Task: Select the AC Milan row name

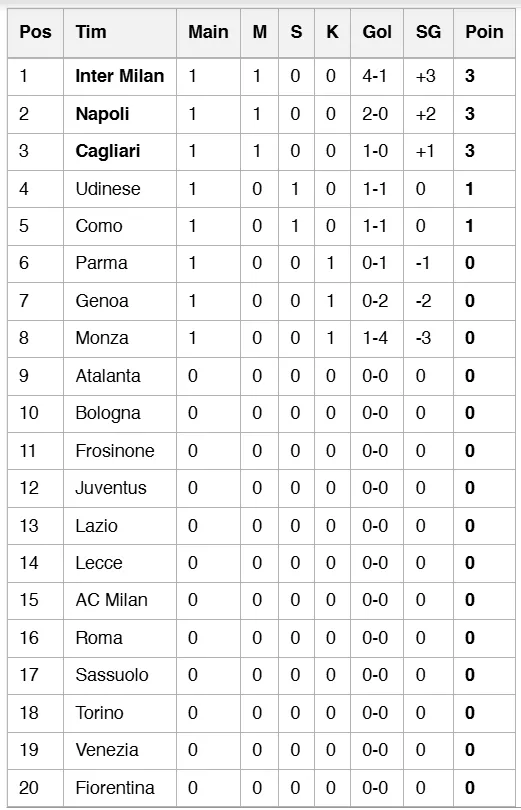Action: coord(112,600)
